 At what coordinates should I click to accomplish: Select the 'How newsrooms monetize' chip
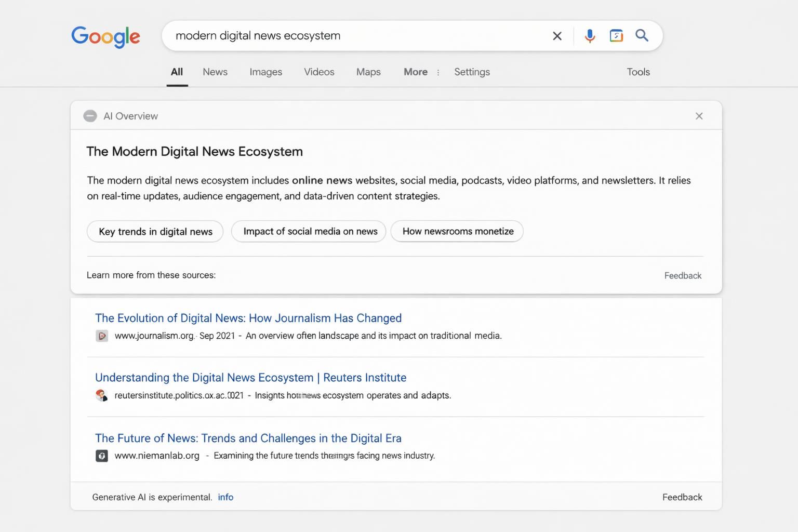point(458,231)
